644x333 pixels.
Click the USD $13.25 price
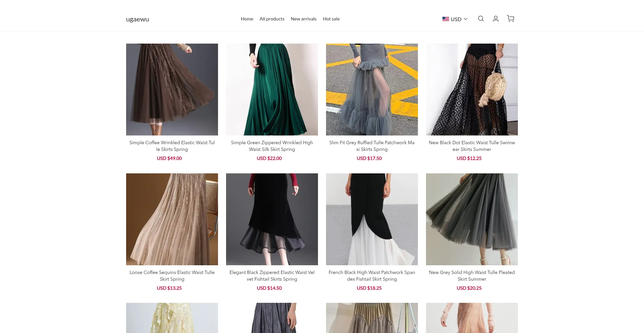(x=169, y=288)
